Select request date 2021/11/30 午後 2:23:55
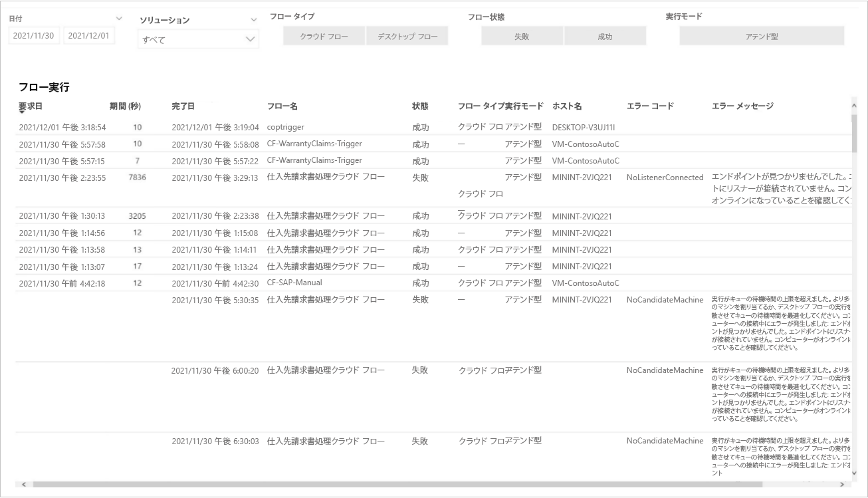Screen dimensions: 868x498 pyautogui.click(x=62, y=178)
